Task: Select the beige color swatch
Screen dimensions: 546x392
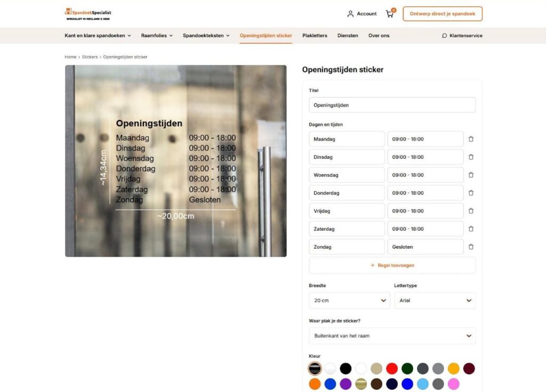Action: 376,369
